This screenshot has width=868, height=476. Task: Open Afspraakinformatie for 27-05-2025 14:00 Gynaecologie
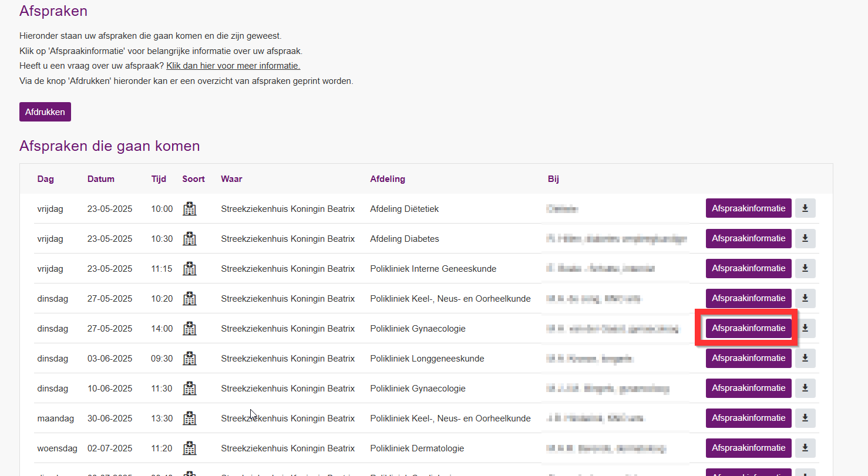coord(749,328)
